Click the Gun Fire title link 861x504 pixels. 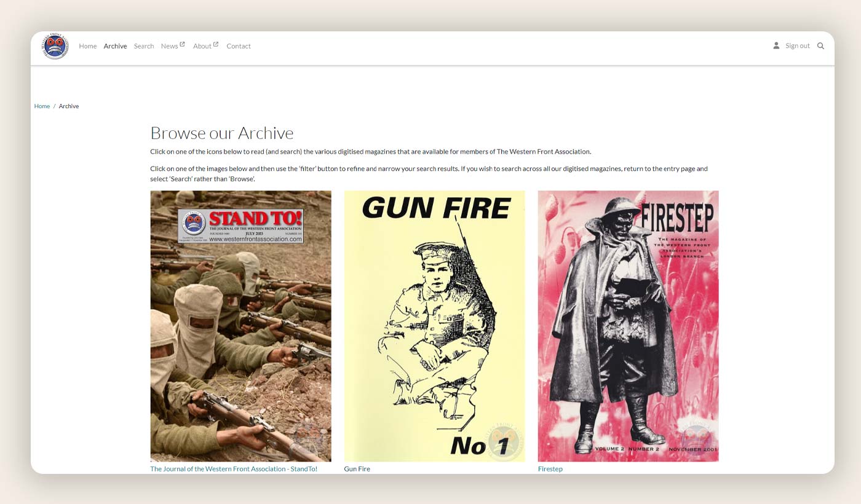[357, 469]
